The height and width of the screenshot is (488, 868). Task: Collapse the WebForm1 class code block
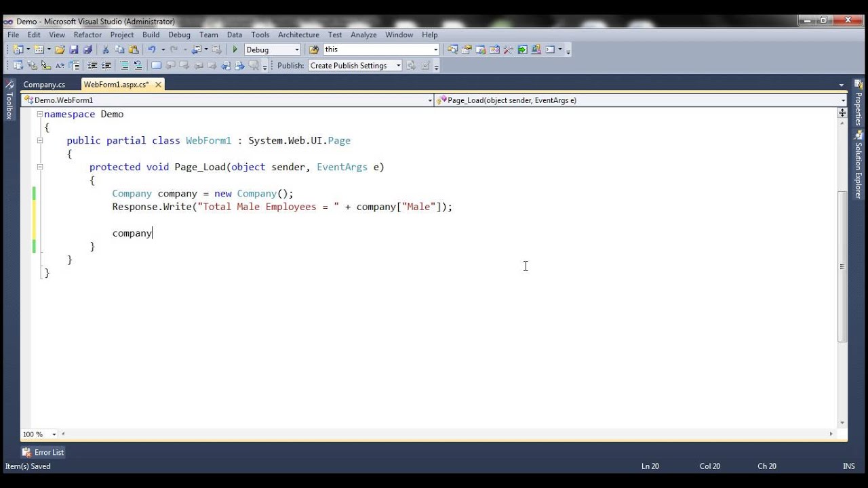[x=40, y=141]
